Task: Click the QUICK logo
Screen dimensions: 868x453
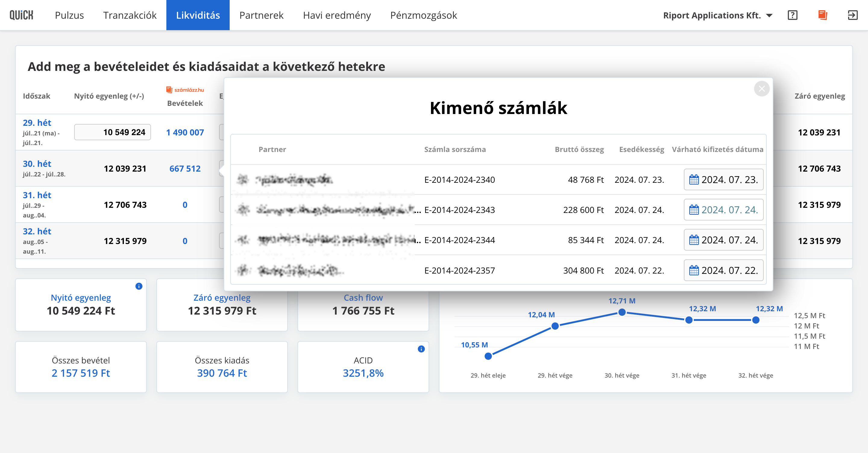Action: tap(21, 15)
